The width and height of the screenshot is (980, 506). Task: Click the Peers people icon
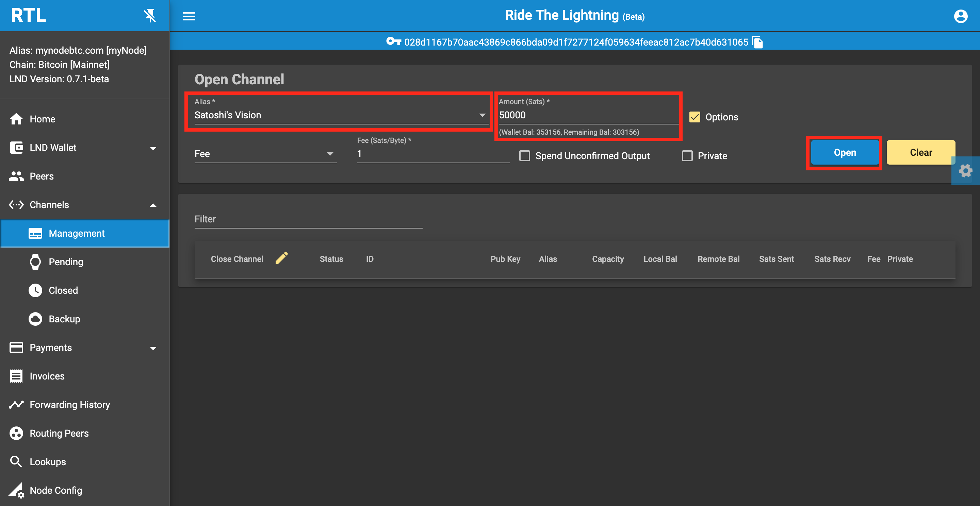point(16,176)
